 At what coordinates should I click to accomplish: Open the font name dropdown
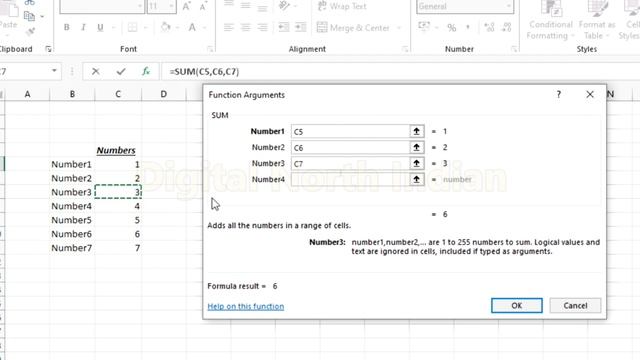click(x=140, y=7)
